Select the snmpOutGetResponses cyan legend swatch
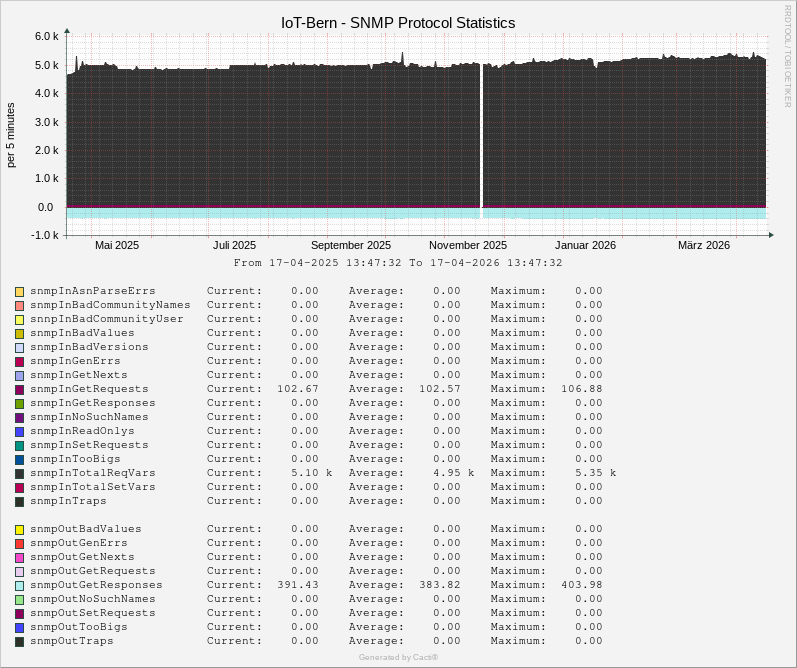Image resolution: width=797 pixels, height=668 pixels. point(19,585)
